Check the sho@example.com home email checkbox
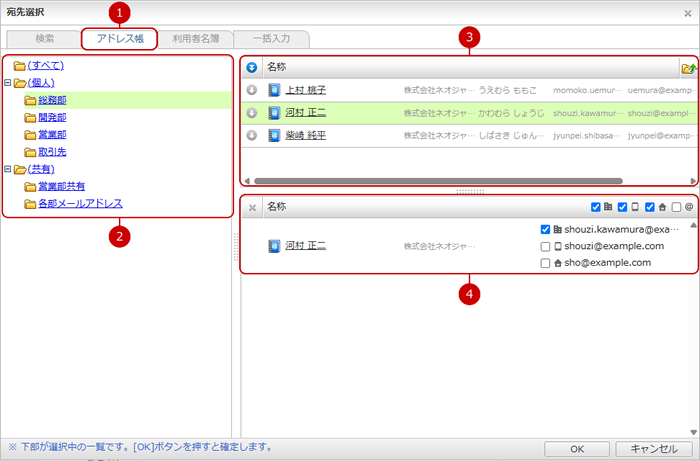Image resolution: width=700 pixels, height=461 pixels. [545, 263]
